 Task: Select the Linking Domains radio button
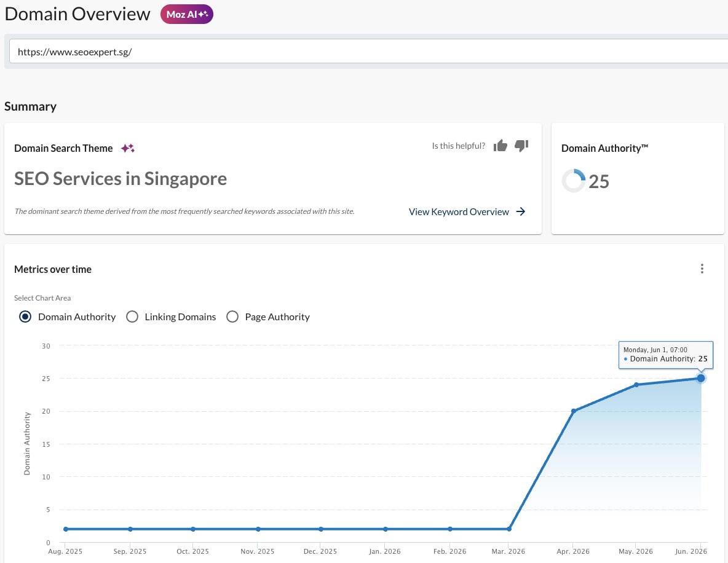(132, 317)
